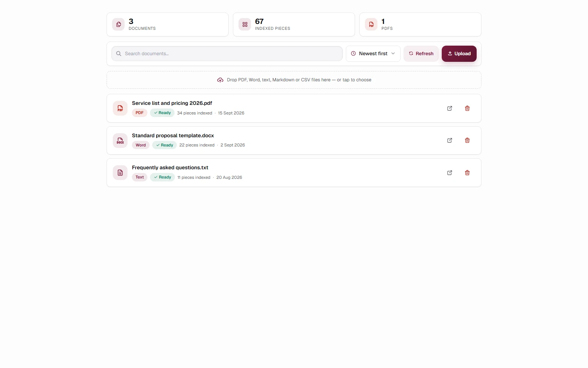This screenshot has width=588, height=368.
Task: Click the DOCX file icon for proposal template
Action: pyautogui.click(x=120, y=140)
